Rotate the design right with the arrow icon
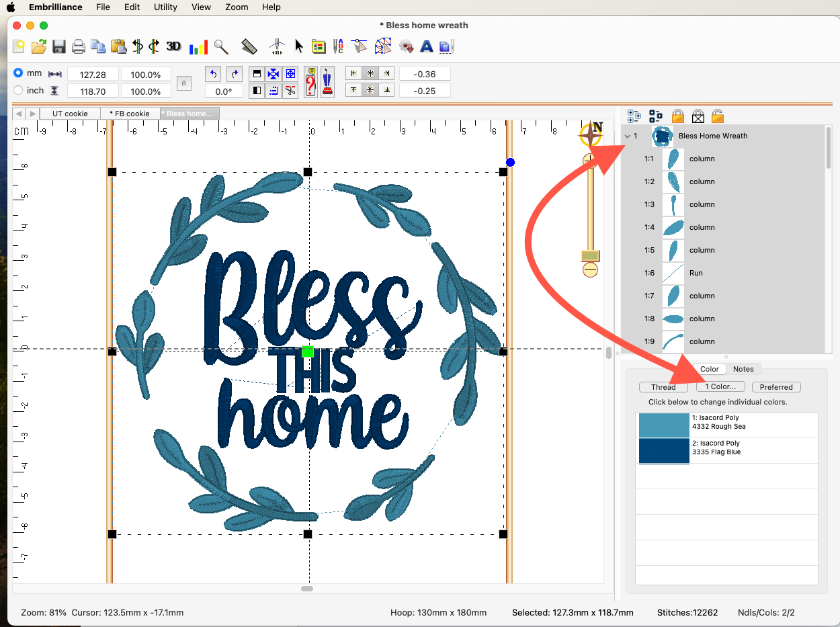This screenshot has height=627, width=840. click(234, 74)
